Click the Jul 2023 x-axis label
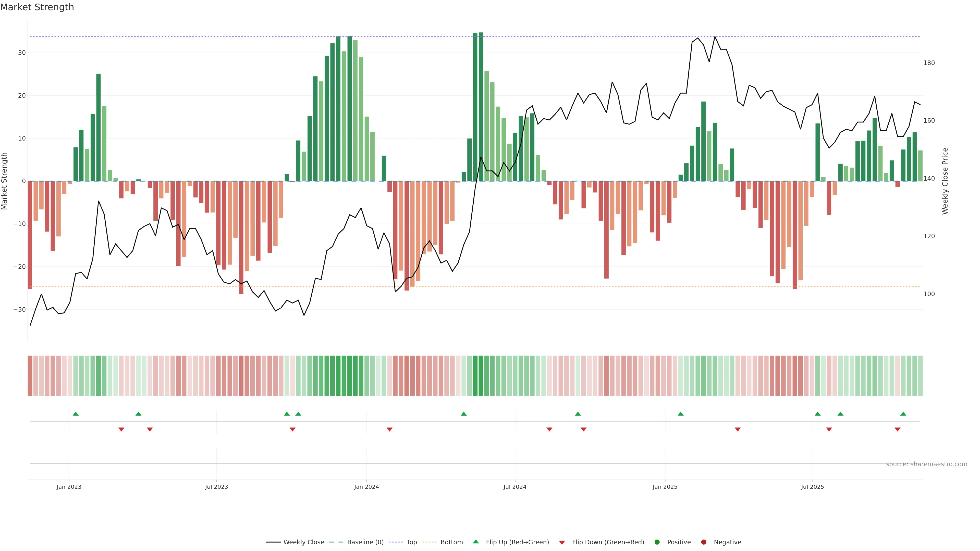 (216, 487)
